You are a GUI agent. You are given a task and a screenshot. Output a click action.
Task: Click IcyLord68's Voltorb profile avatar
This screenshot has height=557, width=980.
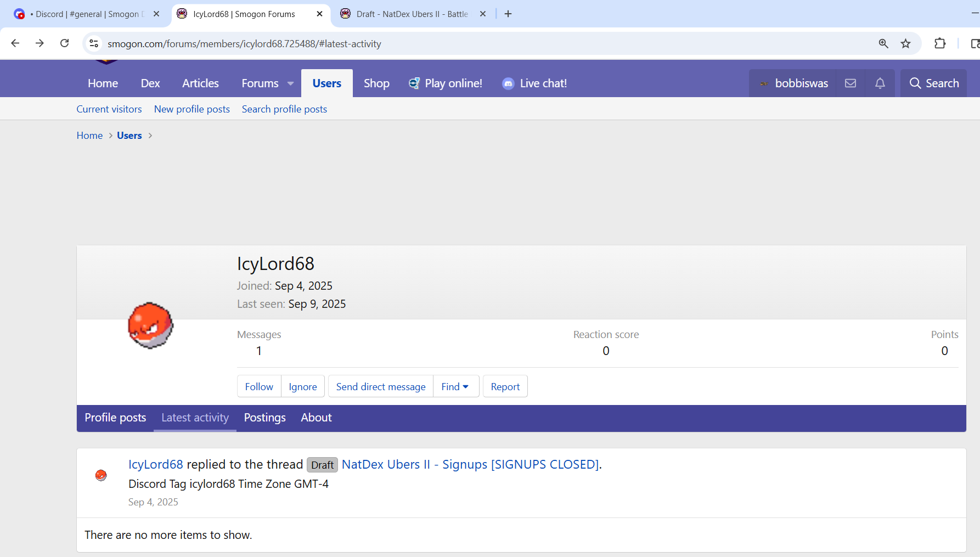click(x=150, y=325)
